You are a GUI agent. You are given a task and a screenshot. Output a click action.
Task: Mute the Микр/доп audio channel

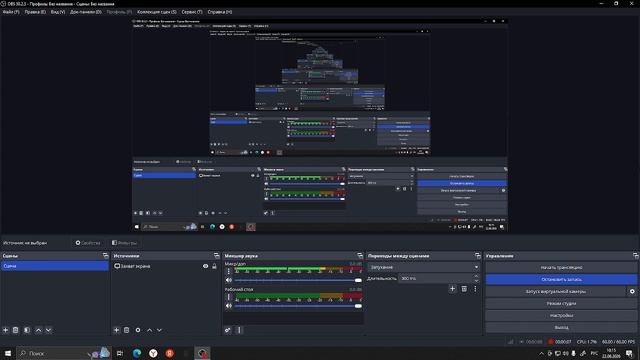tap(229, 280)
